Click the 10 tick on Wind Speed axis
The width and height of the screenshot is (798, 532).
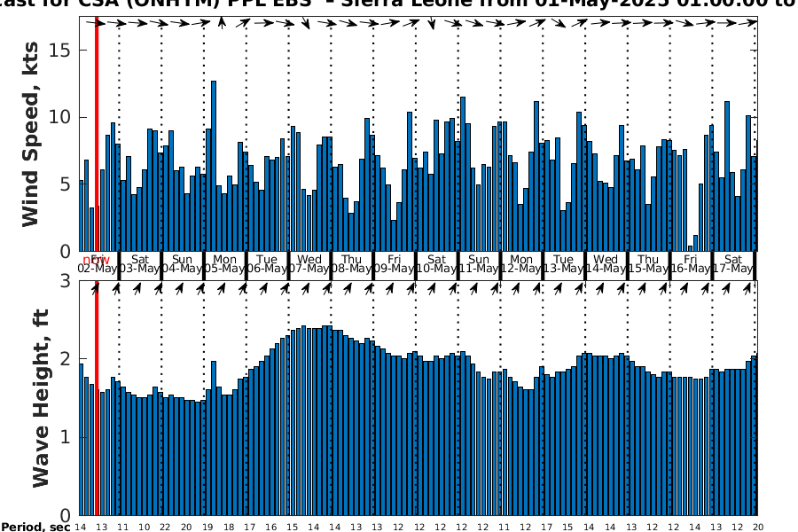pos(60,117)
